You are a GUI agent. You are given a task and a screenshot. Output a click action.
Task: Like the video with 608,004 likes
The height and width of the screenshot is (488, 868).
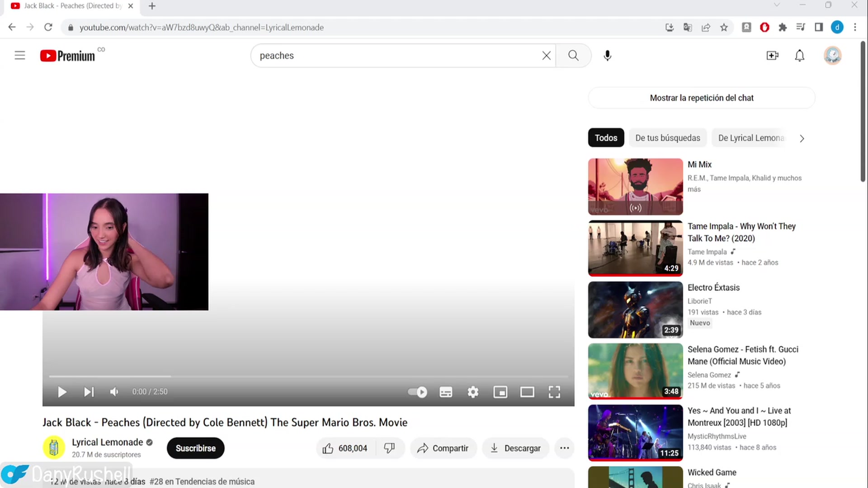(345, 448)
